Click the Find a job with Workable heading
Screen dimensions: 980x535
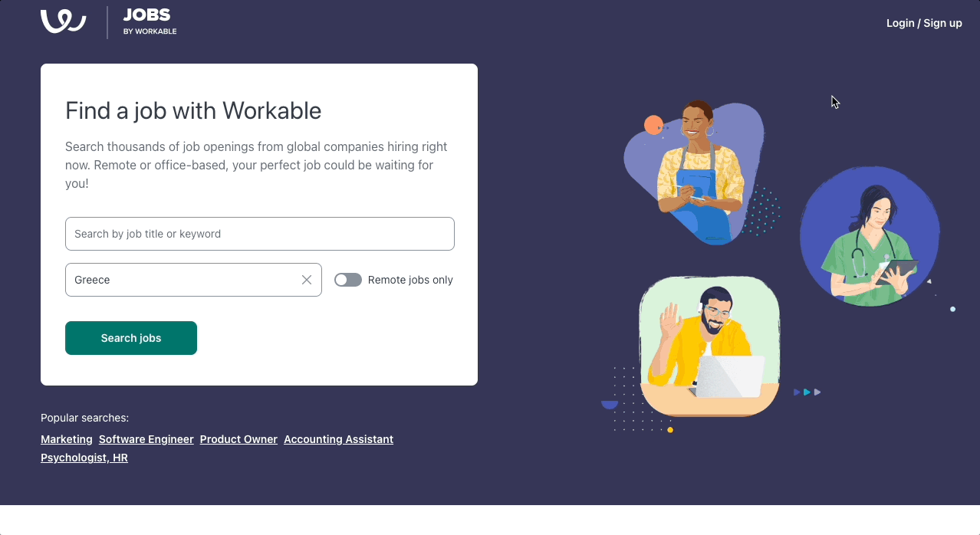tap(192, 110)
